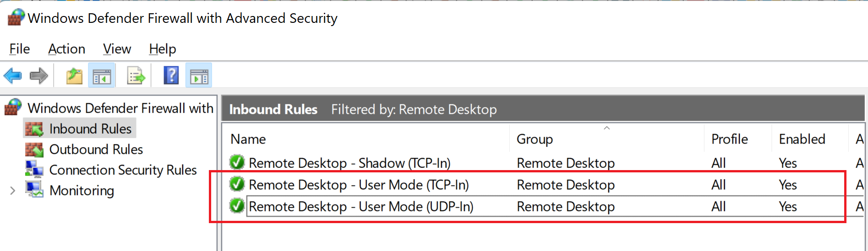Open the Action menu
This screenshot has width=868, height=251.
pos(67,49)
